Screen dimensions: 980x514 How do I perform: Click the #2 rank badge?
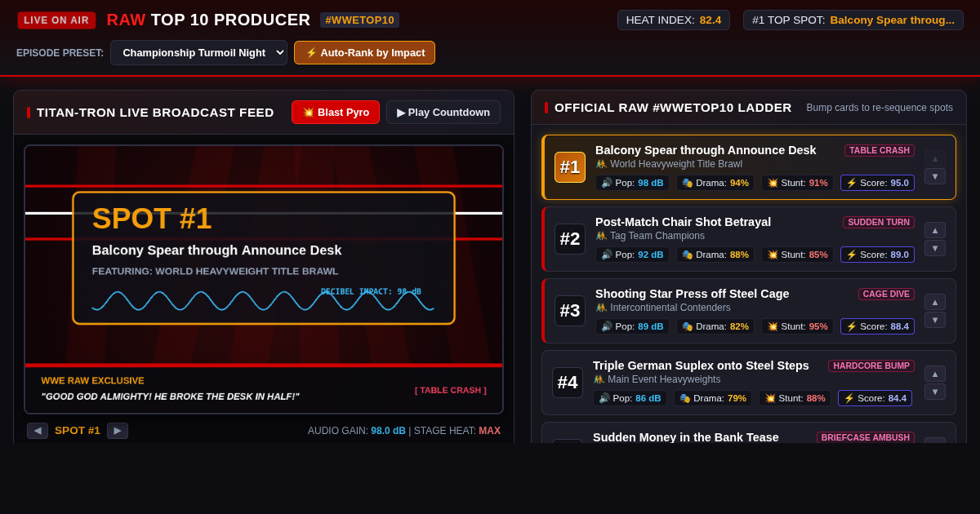point(570,239)
